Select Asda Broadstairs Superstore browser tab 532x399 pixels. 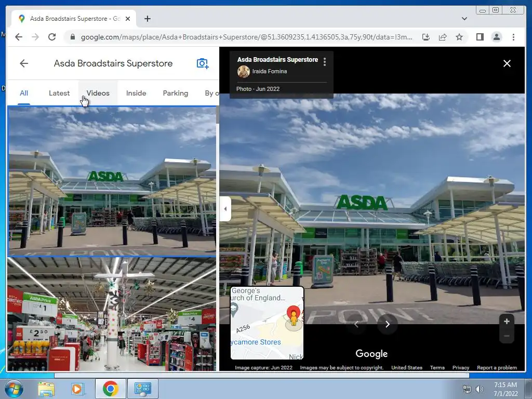pyautogui.click(x=74, y=19)
